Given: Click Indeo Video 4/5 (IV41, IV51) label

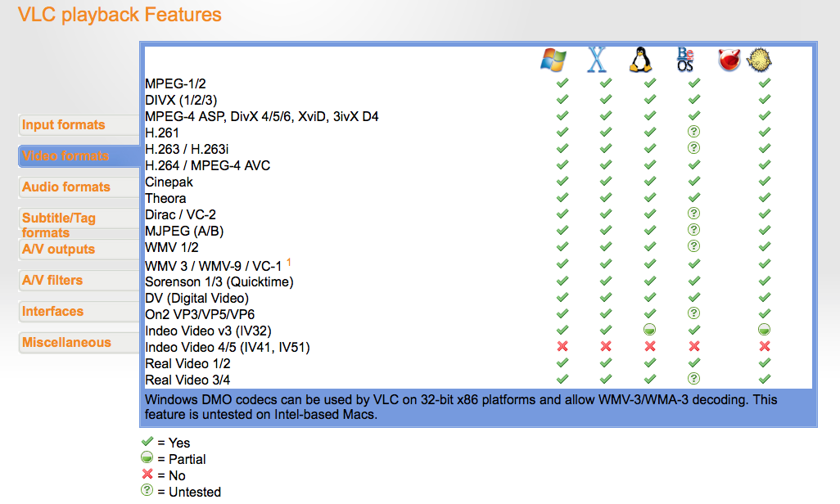Looking at the screenshot, I should coord(227,348).
